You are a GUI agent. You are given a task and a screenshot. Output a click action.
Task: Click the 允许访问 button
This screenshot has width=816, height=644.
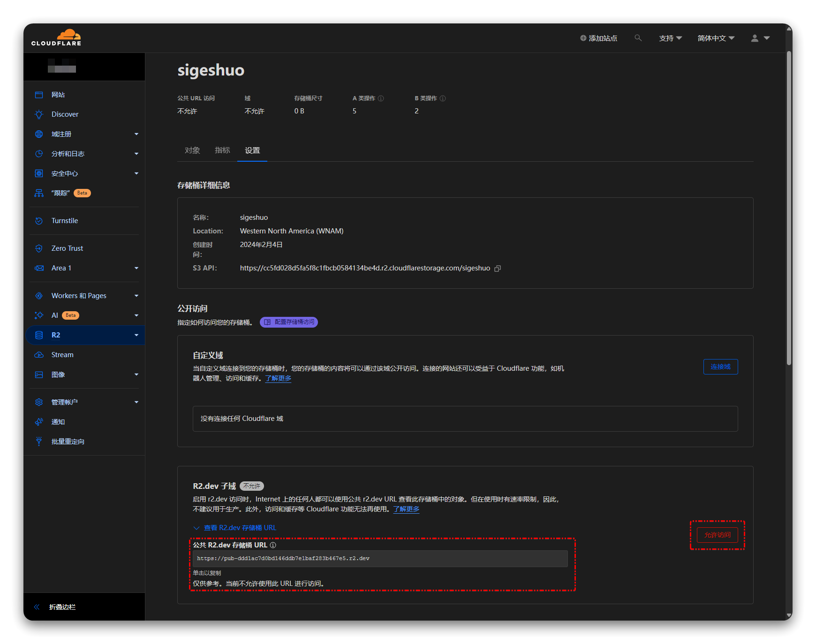tap(717, 535)
